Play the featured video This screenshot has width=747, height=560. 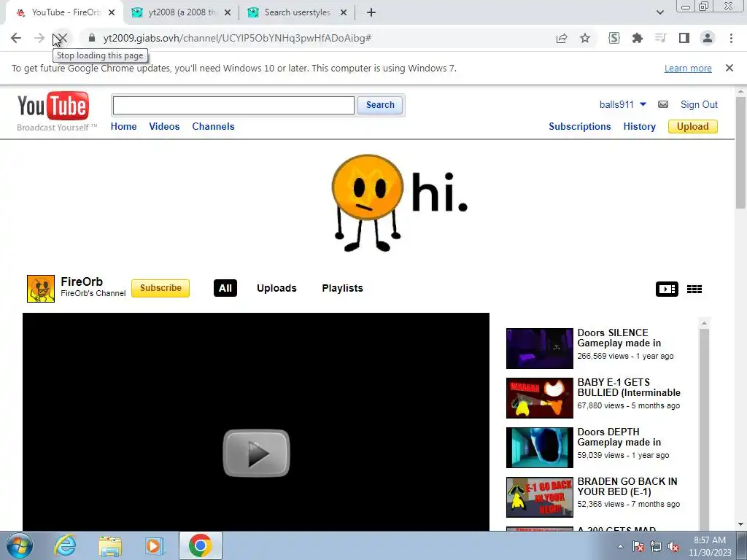pos(256,453)
